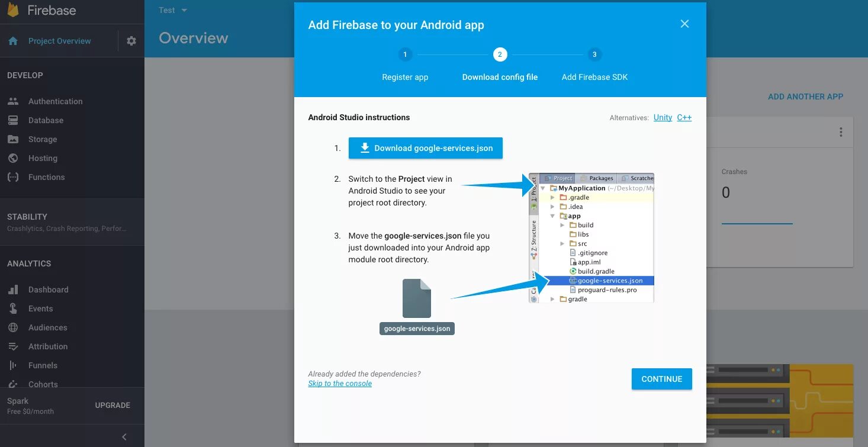
Task: Click the Attribution icon in sidebar
Action: pyautogui.click(x=13, y=346)
